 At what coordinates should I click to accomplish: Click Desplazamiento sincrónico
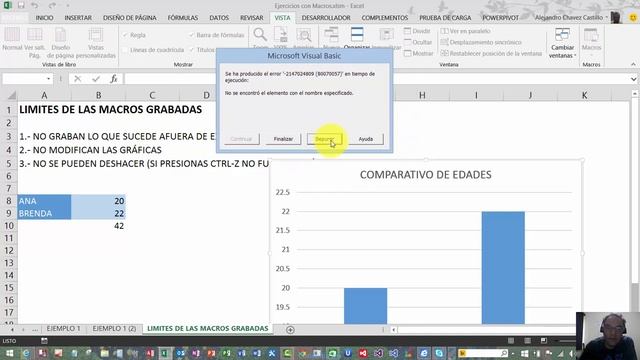[x=481, y=42]
